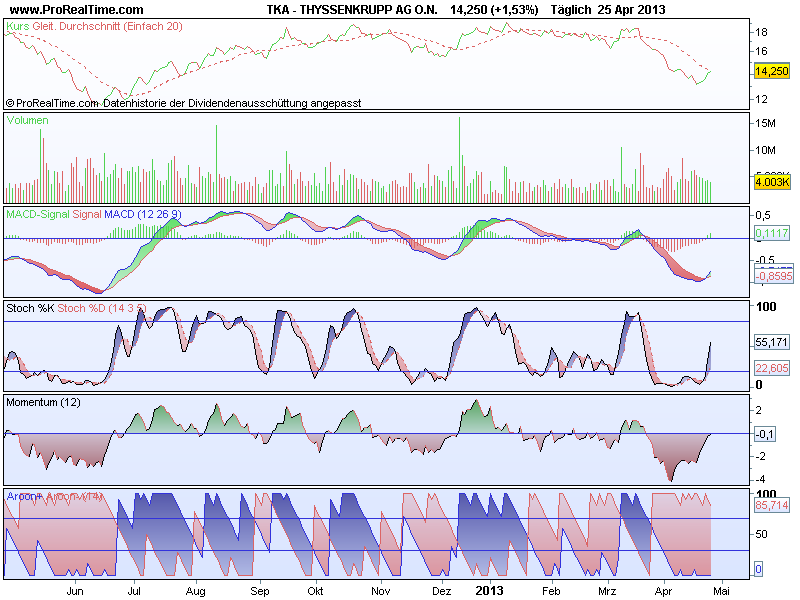Click the 15M volume axis label

click(x=765, y=123)
